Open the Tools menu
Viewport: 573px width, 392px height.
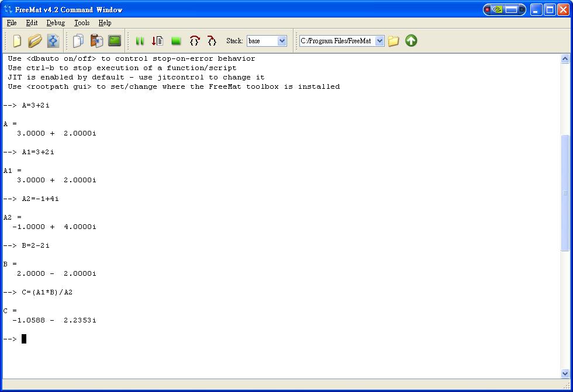[82, 23]
